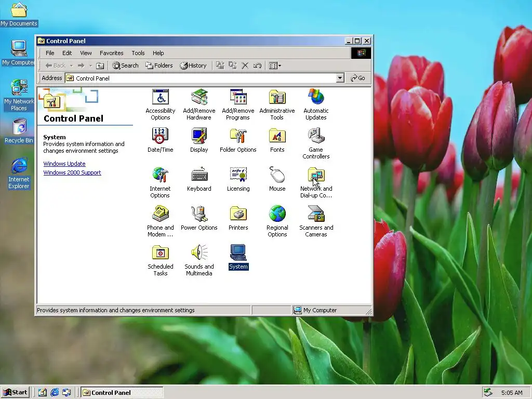The width and height of the screenshot is (532, 399).
Task: Toggle the Folders pane button
Action: pos(159,65)
